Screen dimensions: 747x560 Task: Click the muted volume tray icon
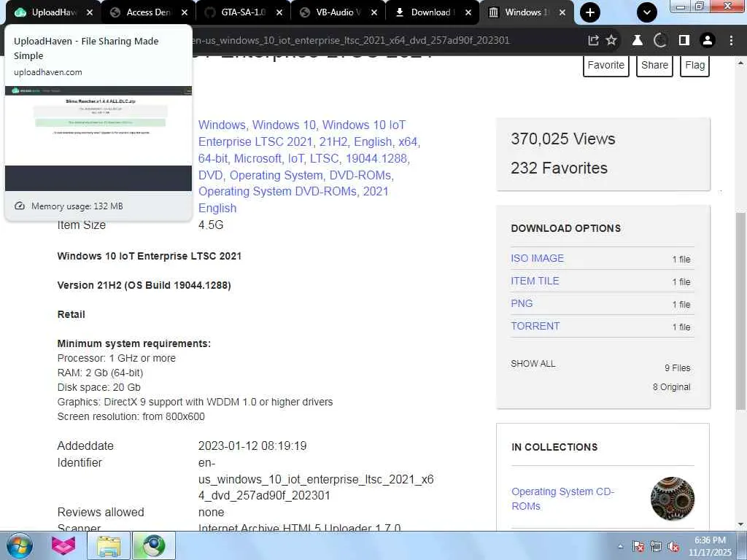point(673,546)
